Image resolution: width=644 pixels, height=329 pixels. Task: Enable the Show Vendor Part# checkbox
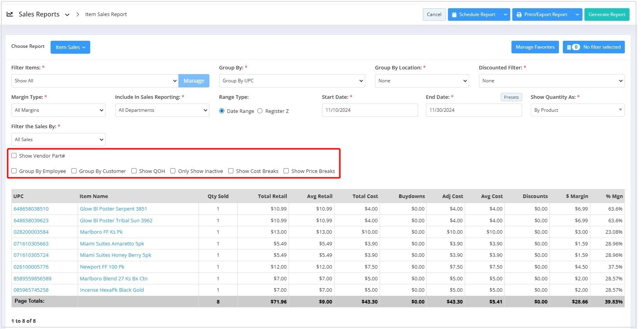[x=14, y=156]
